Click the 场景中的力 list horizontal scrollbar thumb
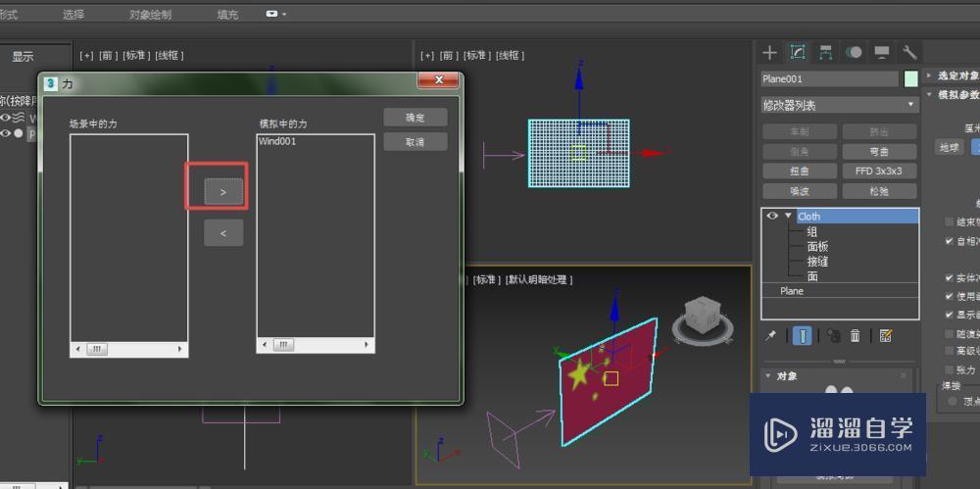Viewport: 980px width, 489px height. tap(96, 349)
